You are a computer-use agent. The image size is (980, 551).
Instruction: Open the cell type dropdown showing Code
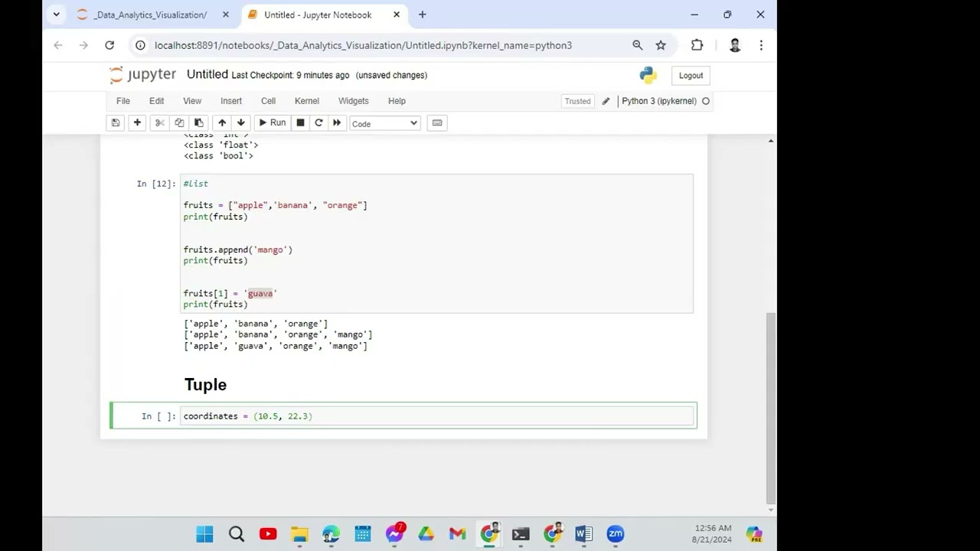tap(385, 123)
